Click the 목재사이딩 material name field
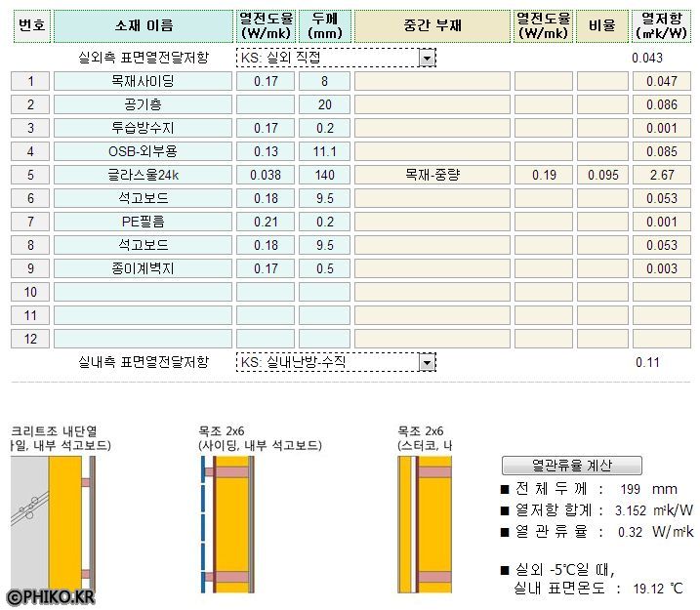The width and height of the screenshot is (700, 610). pyautogui.click(x=144, y=81)
